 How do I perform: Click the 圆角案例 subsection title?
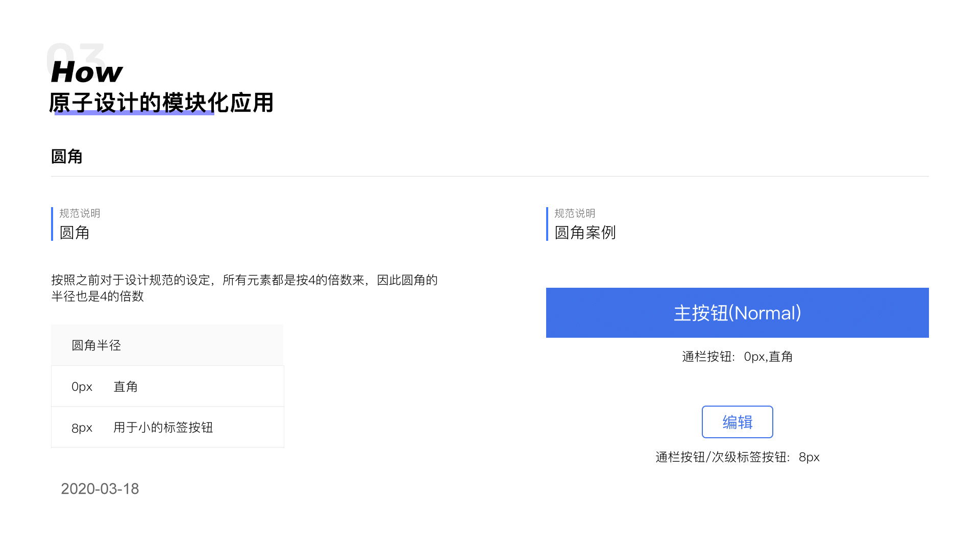click(x=585, y=233)
